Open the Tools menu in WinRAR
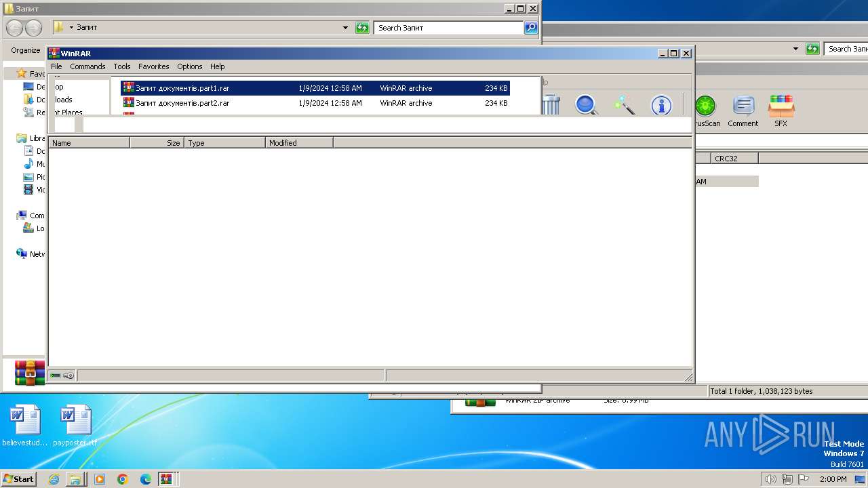 pos(122,66)
